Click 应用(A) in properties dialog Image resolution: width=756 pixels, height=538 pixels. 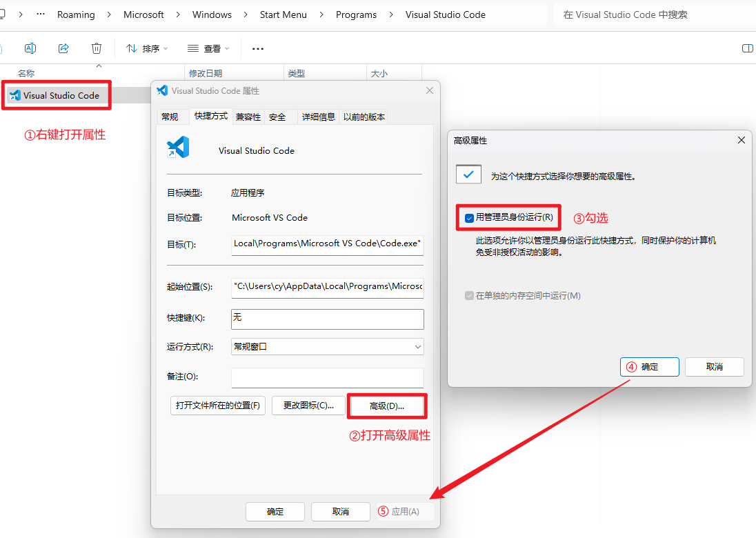pyautogui.click(x=406, y=512)
